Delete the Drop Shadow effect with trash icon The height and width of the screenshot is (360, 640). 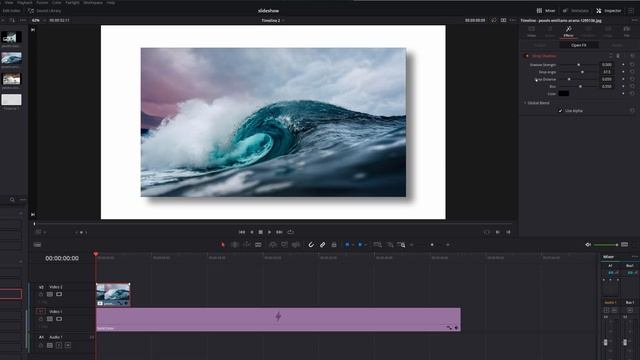(618, 56)
